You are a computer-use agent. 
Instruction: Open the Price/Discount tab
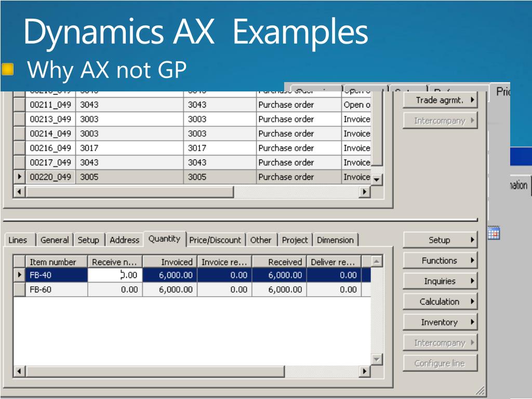click(216, 240)
